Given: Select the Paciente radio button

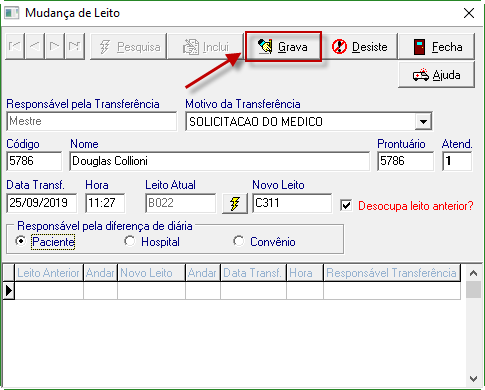Looking at the screenshot, I should (21, 241).
